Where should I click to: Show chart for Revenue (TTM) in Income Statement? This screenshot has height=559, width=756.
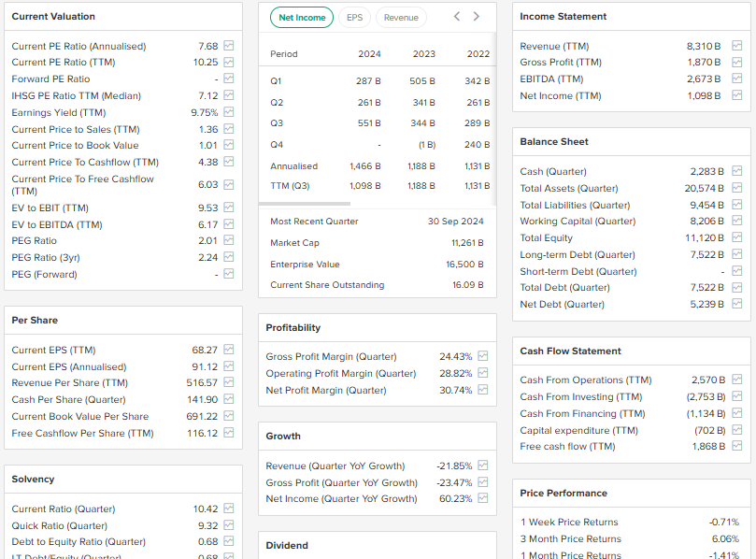click(x=736, y=46)
